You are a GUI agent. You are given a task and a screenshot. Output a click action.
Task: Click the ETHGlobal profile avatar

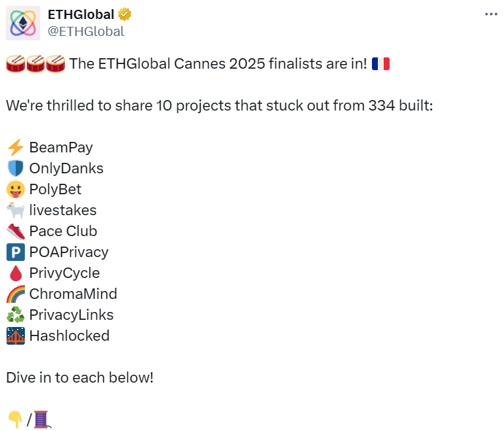[23, 23]
